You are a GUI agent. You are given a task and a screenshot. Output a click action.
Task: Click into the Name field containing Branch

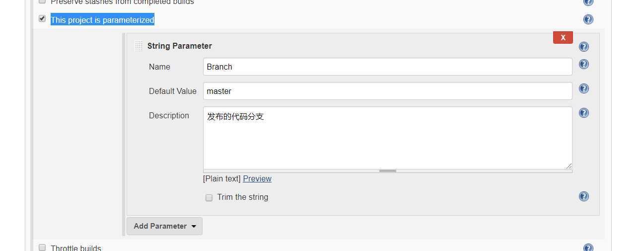pos(387,67)
